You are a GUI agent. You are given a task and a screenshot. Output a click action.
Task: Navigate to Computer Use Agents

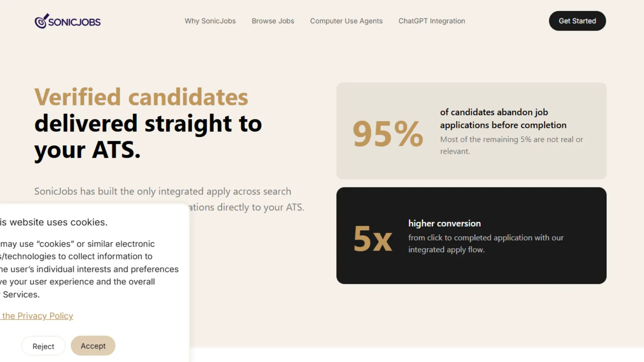(346, 21)
